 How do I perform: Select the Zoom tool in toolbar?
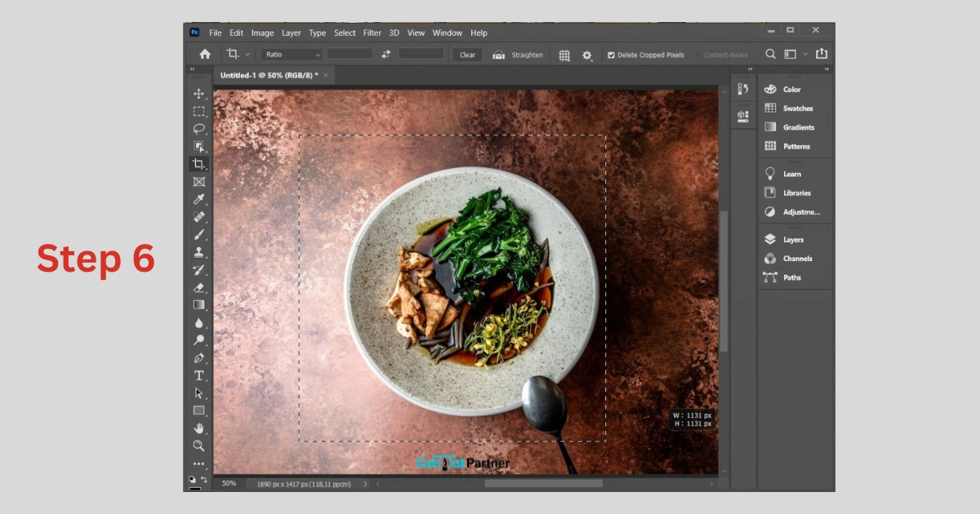point(198,445)
